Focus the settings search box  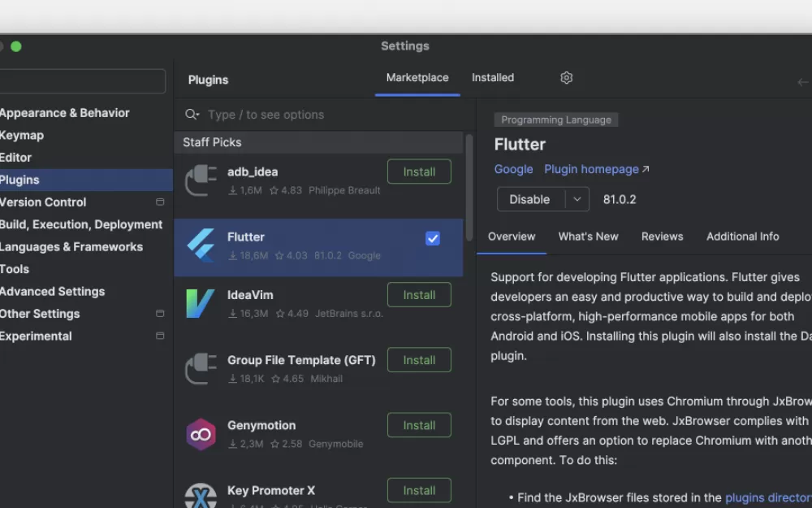coord(83,81)
